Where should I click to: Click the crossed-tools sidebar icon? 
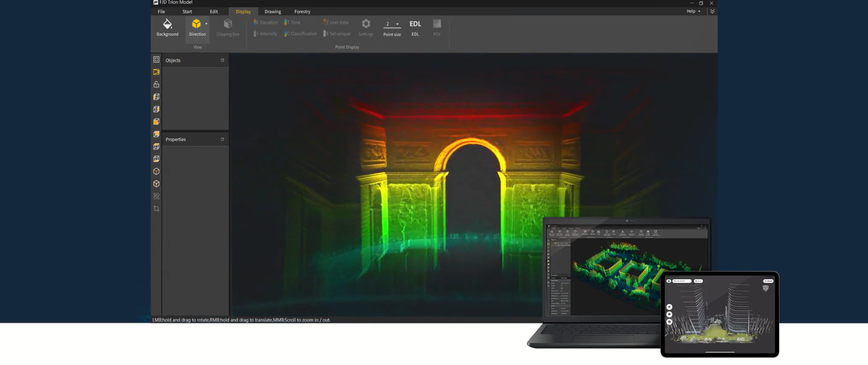(x=156, y=196)
